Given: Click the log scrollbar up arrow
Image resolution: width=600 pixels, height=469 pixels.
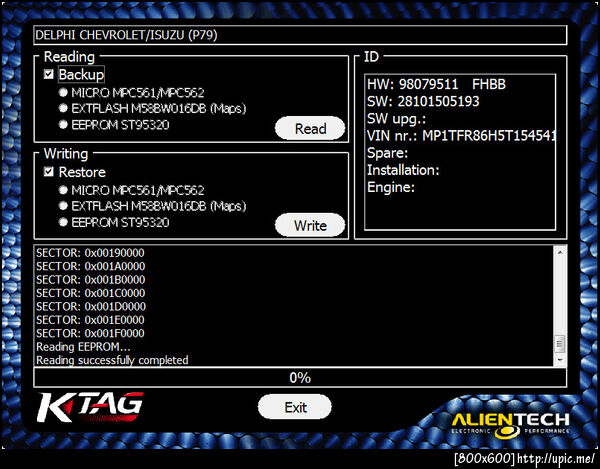Looking at the screenshot, I should coord(560,252).
